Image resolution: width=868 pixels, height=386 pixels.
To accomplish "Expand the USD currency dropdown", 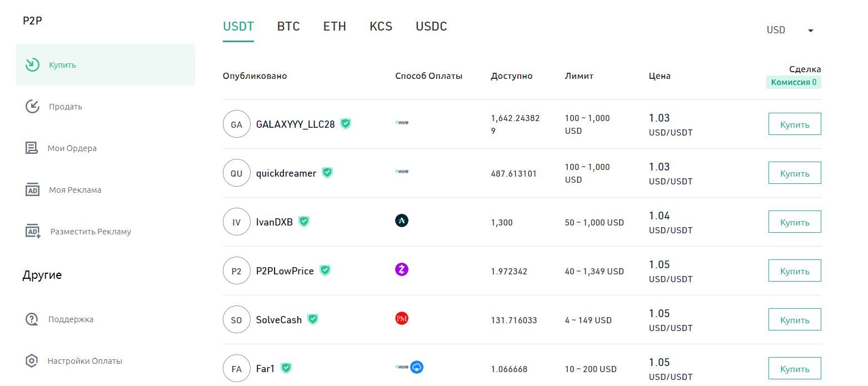I will tap(810, 31).
